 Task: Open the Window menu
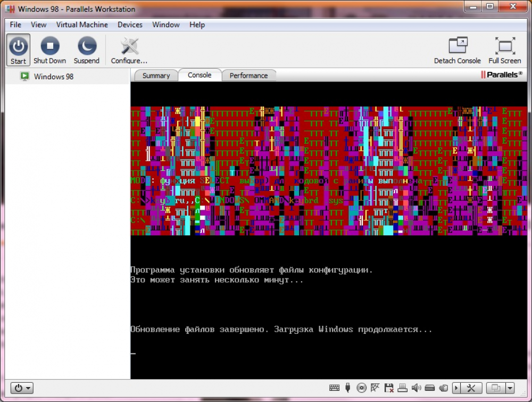pyautogui.click(x=166, y=25)
